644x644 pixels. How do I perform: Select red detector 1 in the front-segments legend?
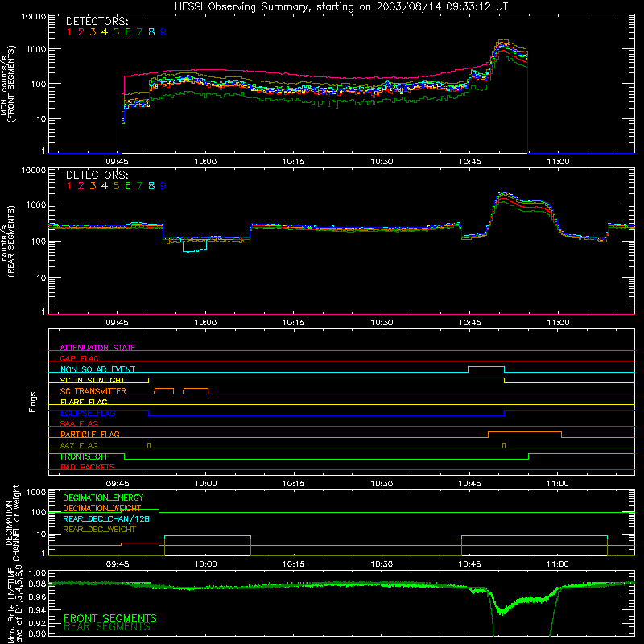(x=69, y=32)
